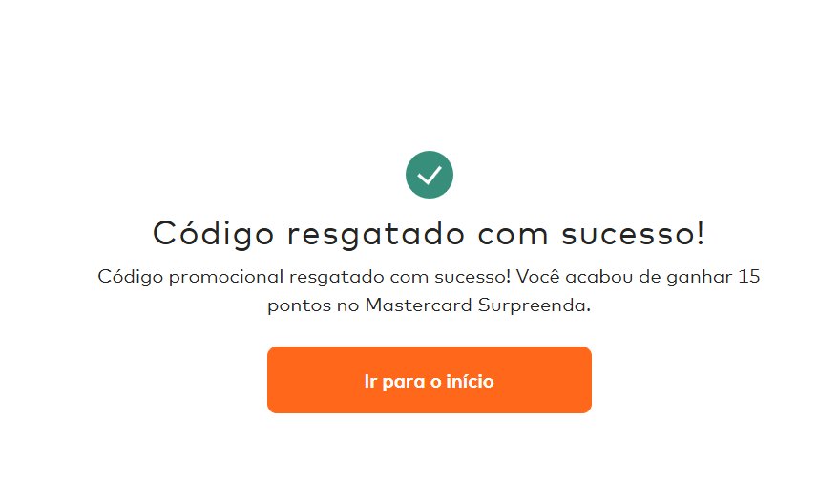This screenshot has height=504, width=840.
Task: Click the green success checkmark icon
Action: click(430, 175)
